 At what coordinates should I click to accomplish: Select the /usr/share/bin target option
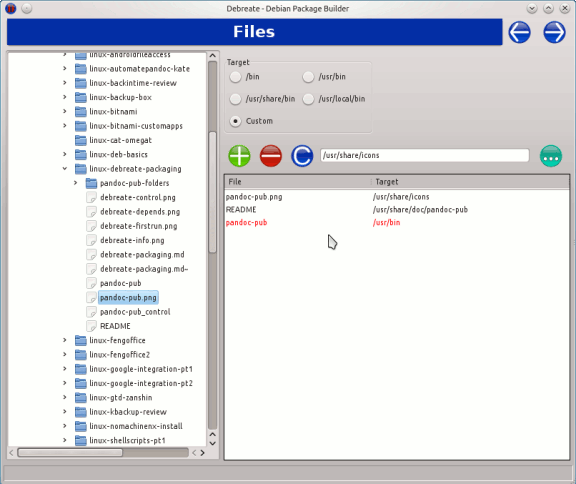coord(235,99)
